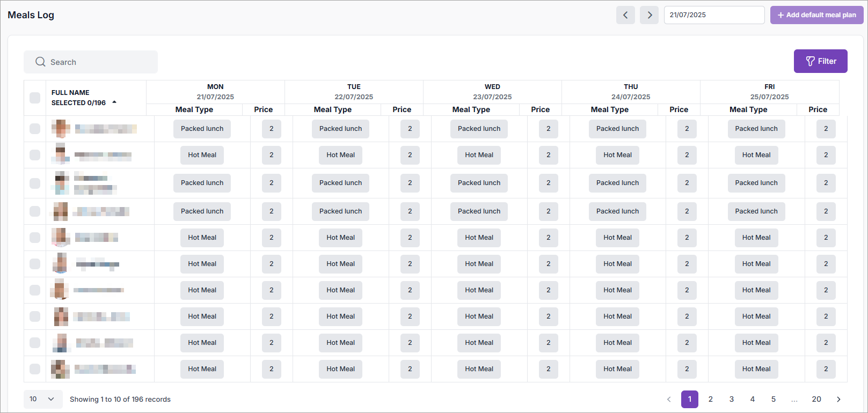This screenshot has height=413, width=868.
Task: Open Friday's Hot Meal selector in last row
Action: [x=756, y=369]
